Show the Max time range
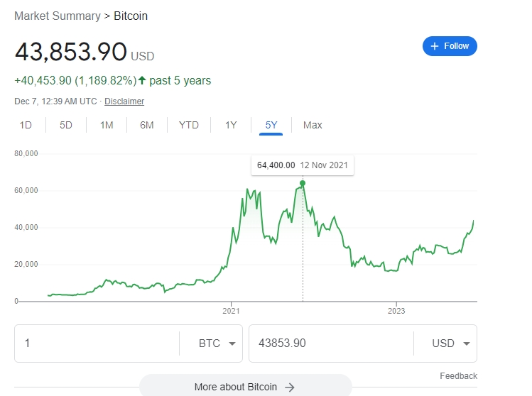 click(313, 126)
